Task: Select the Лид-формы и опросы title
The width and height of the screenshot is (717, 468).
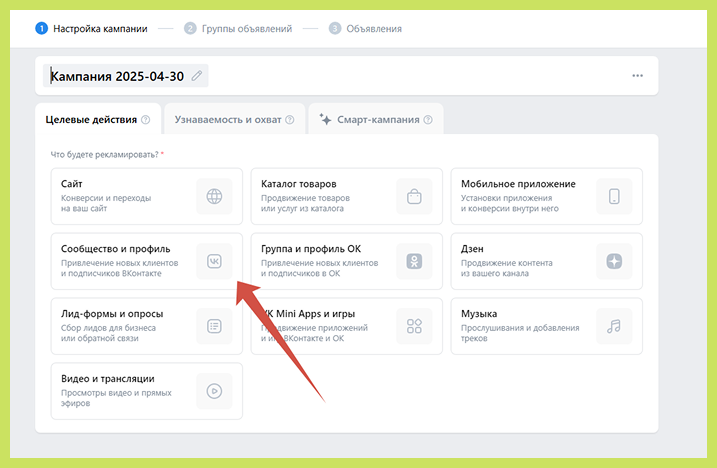Action: point(112,314)
